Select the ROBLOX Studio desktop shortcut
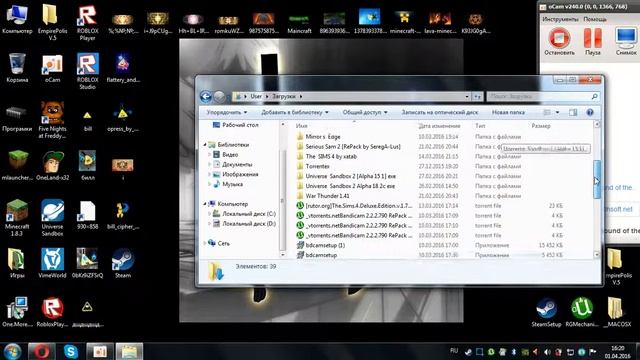 tap(87, 71)
